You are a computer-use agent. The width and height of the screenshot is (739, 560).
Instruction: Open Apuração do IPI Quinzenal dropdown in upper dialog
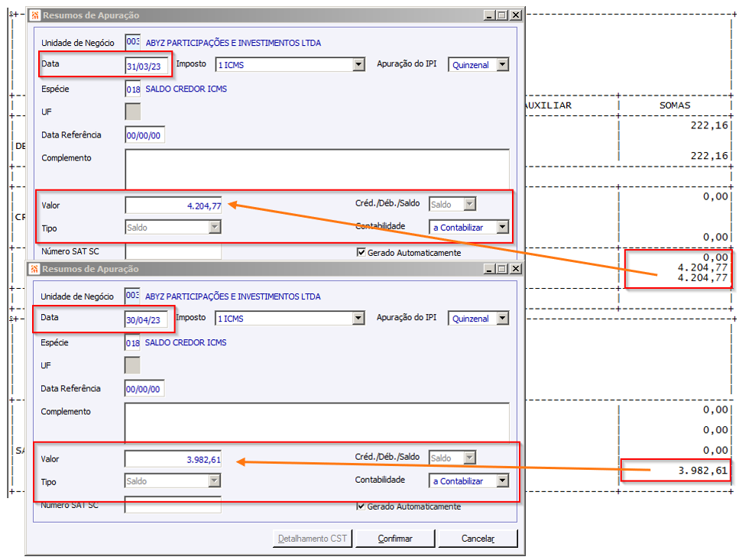tap(503, 64)
